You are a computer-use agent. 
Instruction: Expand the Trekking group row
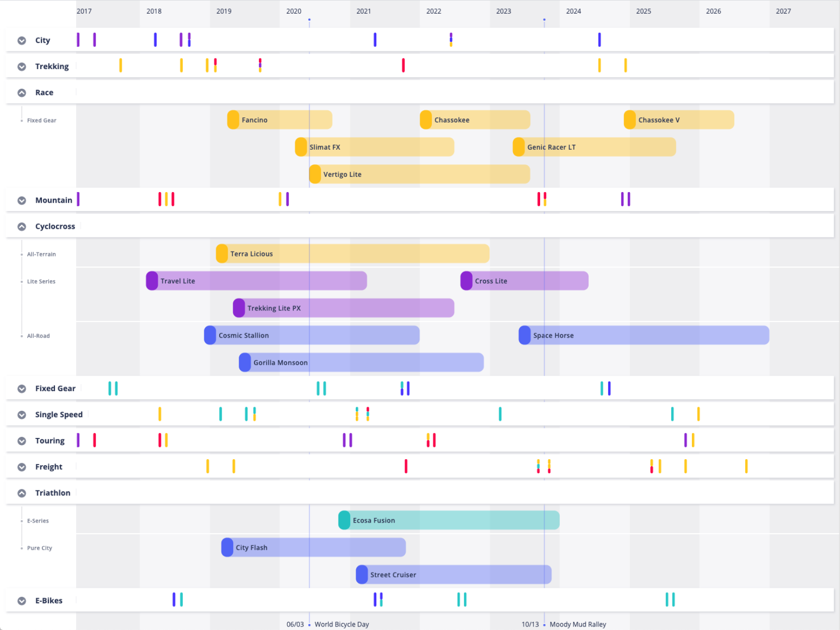click(22, 67)
